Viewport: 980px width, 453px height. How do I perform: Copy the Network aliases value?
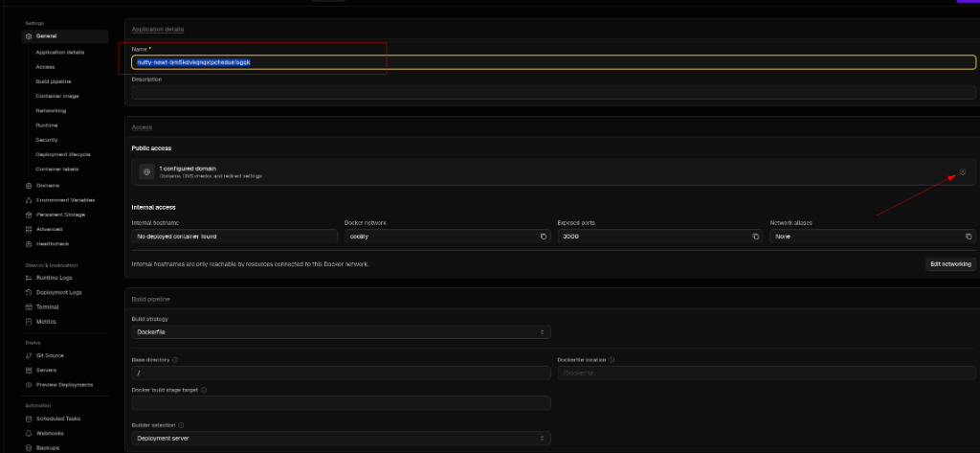click(969, 237)
